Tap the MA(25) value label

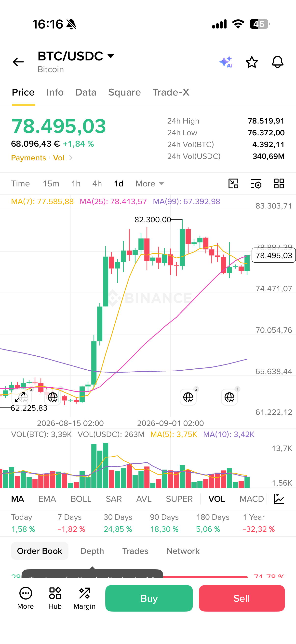click(x=113, y=201)
